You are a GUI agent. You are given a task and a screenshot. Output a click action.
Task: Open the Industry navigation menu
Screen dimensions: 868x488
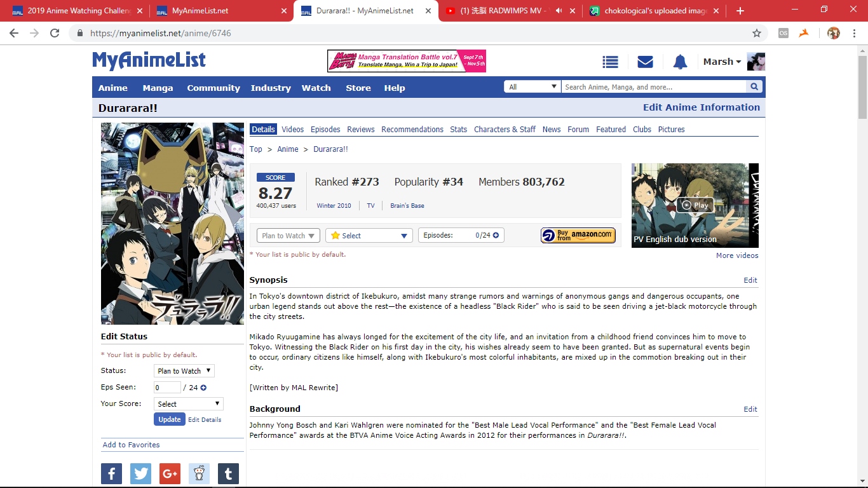coord(271,88)
